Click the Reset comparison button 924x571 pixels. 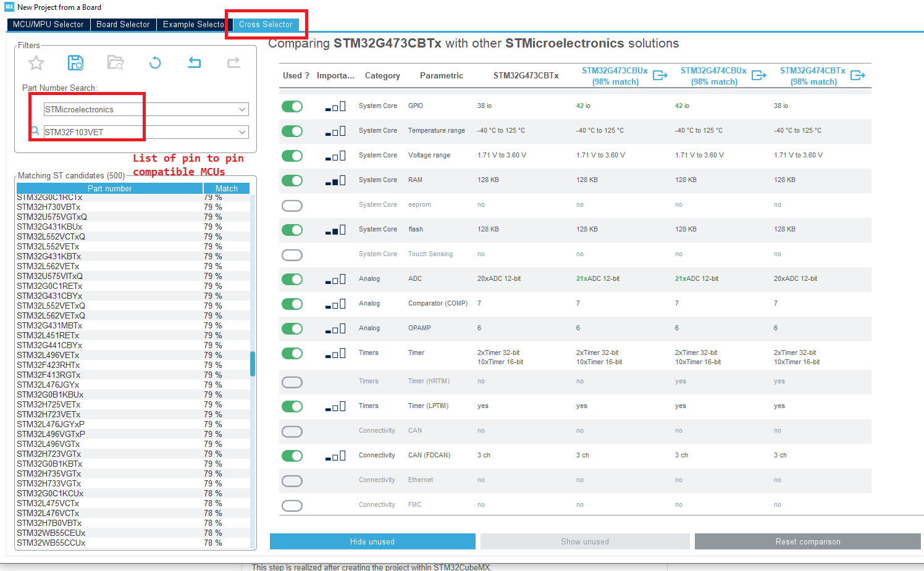pyautogui.click(x=807, y=541)
